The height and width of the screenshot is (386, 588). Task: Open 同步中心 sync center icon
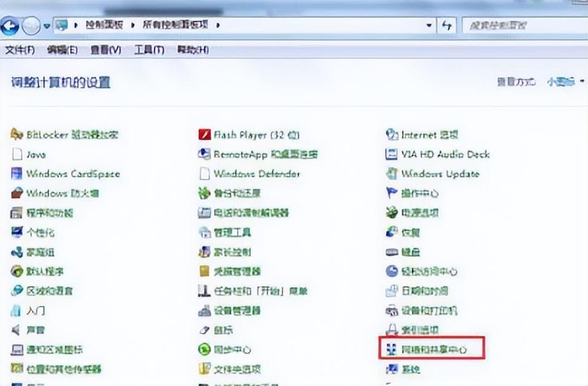[204, 349]
